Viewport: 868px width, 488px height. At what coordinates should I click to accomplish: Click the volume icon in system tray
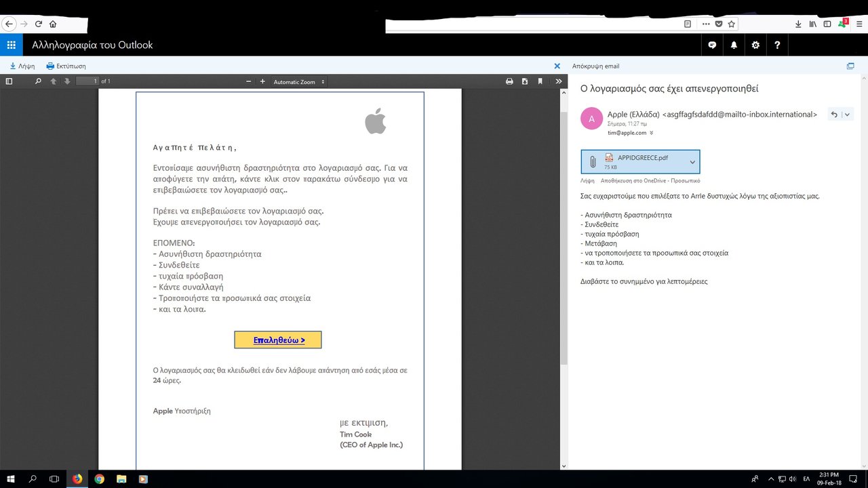coord(792,479)
